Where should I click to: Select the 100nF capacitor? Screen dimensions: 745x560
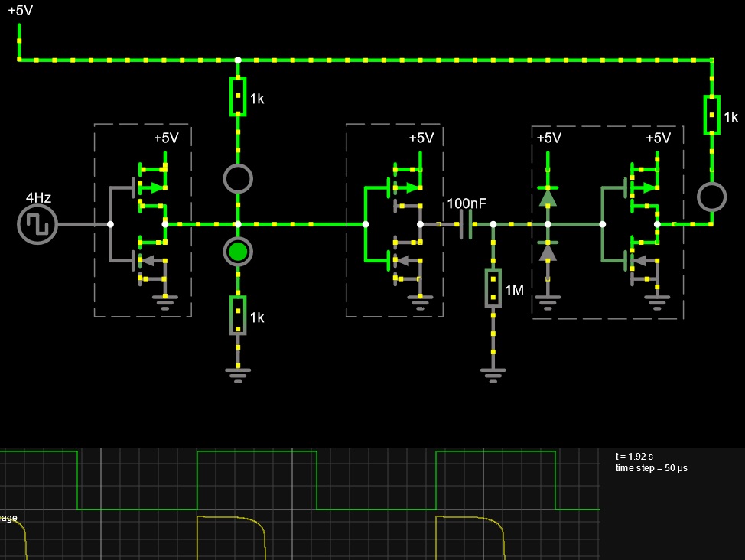[466, 224]
